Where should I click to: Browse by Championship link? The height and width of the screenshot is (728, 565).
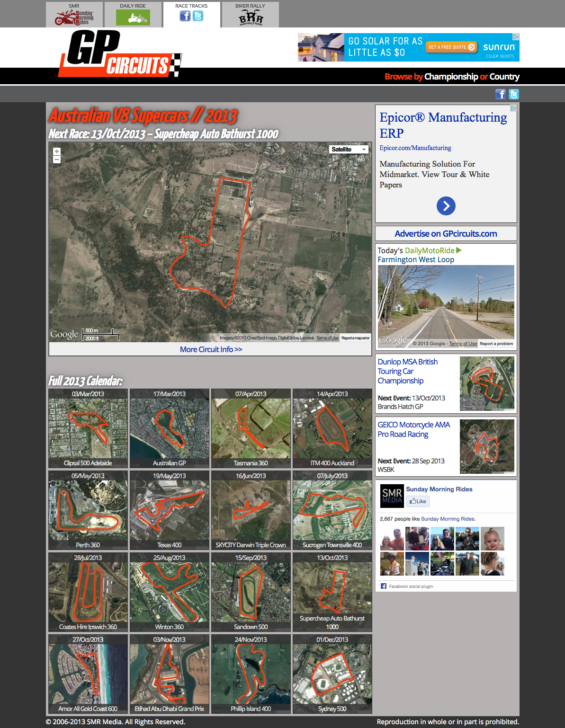[x=451, y=77]
